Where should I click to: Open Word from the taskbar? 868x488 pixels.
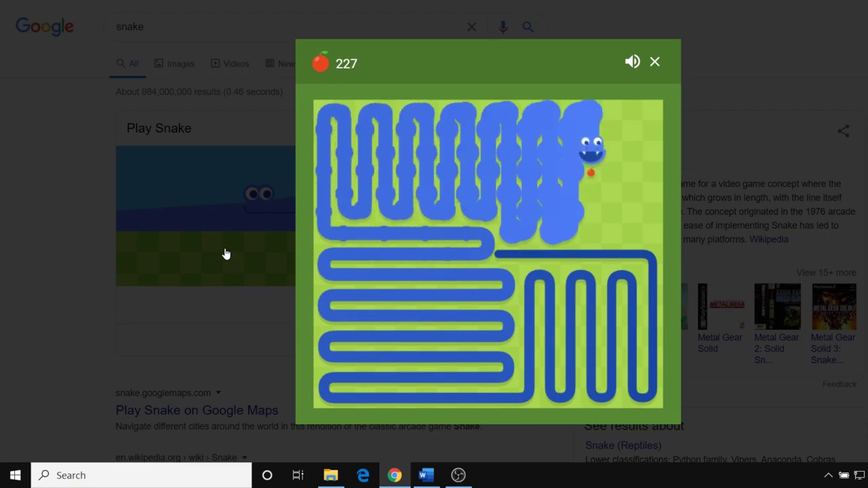426,475
